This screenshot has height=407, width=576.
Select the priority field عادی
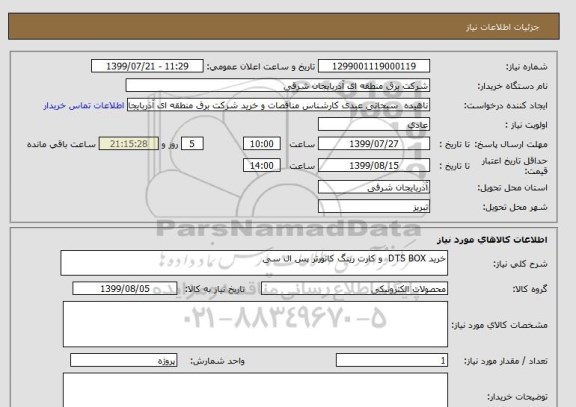point(374,125)
